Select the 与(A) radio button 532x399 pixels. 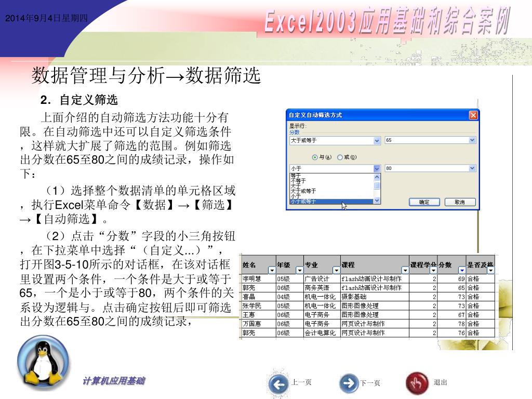click(x=314, y=157)
